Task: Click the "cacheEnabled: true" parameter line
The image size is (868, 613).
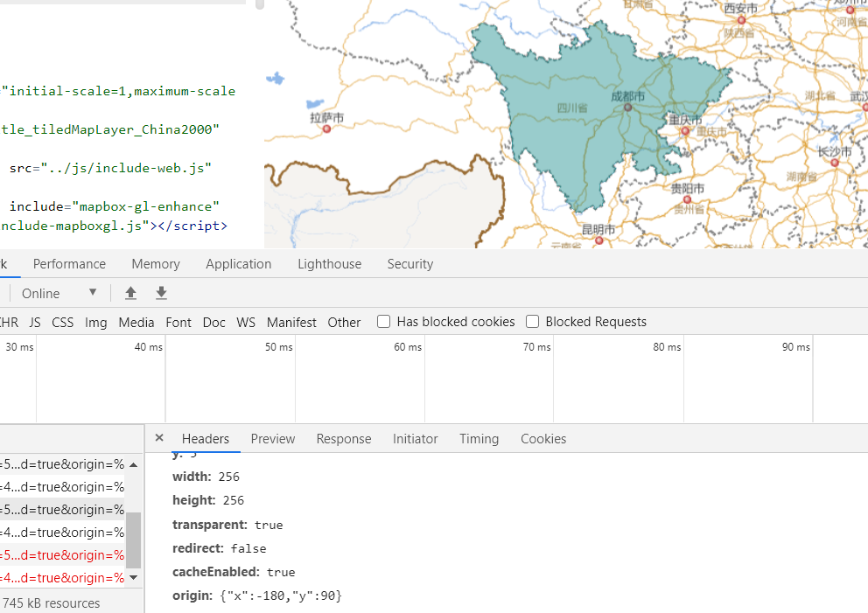Action: click(234, 572)
